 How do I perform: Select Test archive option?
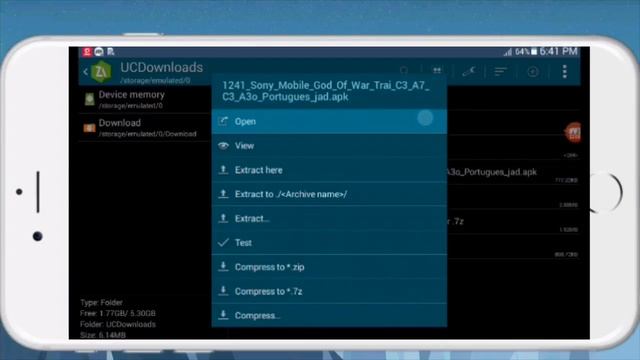(x=329, y=242)
